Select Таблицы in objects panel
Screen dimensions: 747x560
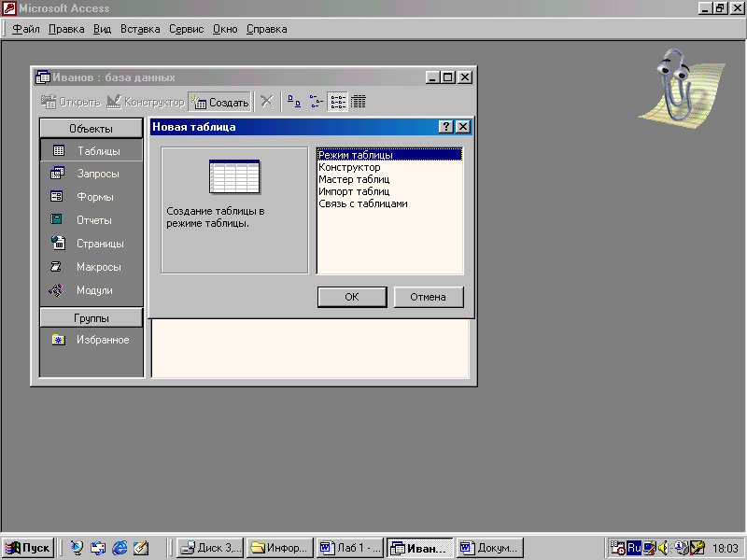tap(91, 150)
